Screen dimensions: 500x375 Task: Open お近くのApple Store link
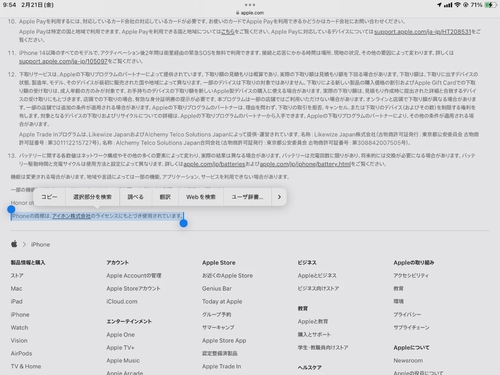tap(227, 276)
